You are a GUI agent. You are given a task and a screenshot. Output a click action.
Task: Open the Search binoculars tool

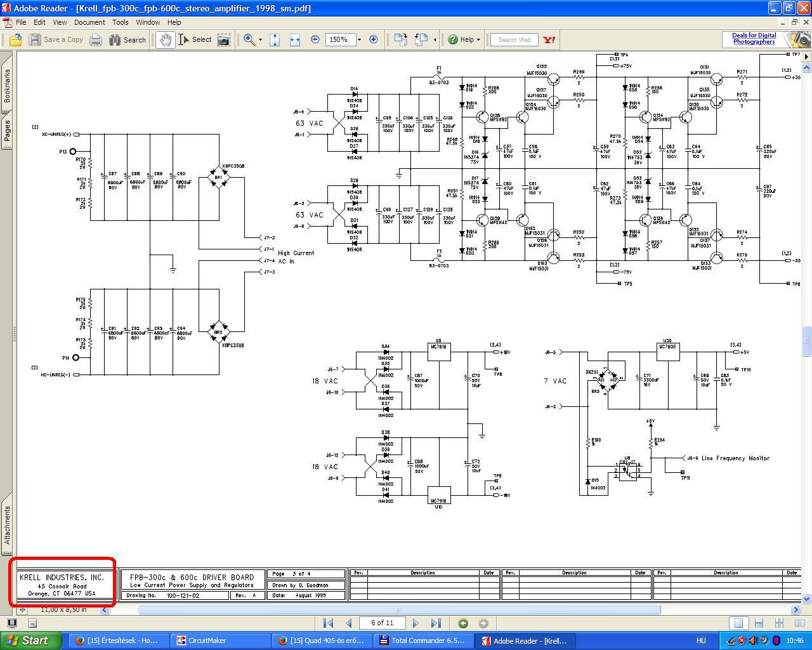128,39
